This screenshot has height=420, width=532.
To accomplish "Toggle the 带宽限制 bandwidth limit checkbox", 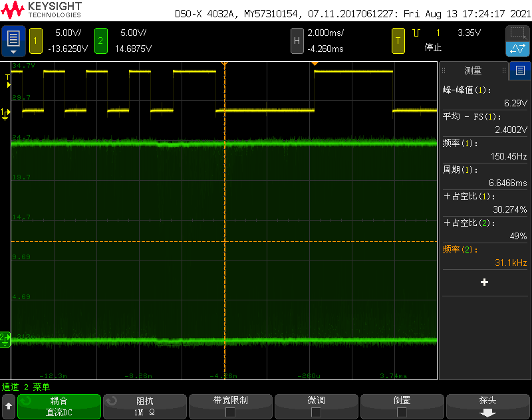I will [x=230, y=412].
